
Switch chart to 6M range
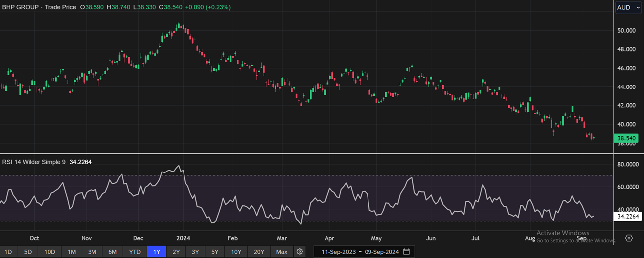113,252
